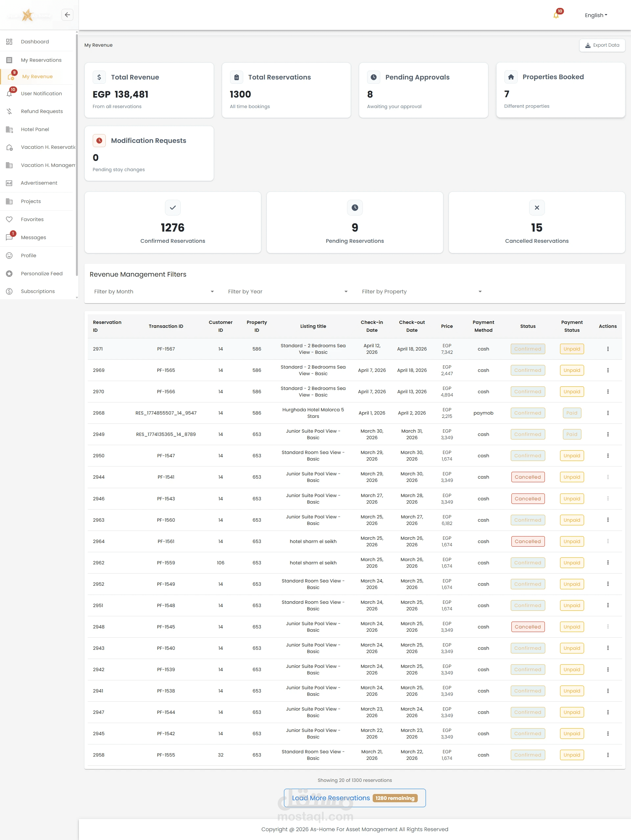Open Refund Requests from sidebar
This screenshot has width=631, height=840.
[42, 111]
